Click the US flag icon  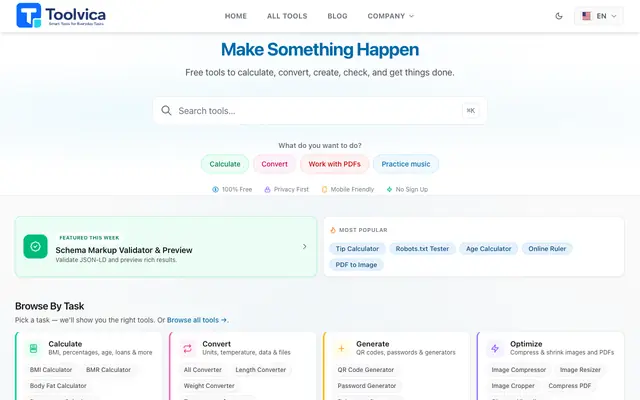coord(587,16)
